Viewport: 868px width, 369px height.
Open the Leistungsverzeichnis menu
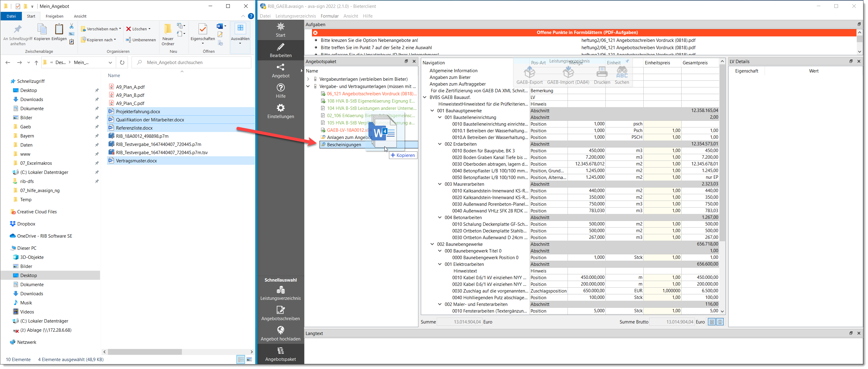coord(296,16)
